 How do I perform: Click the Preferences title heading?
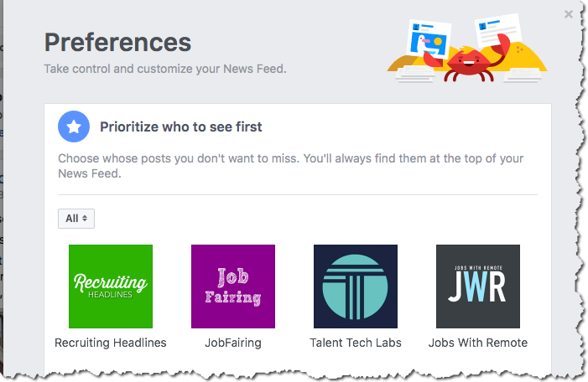point(117,42)
